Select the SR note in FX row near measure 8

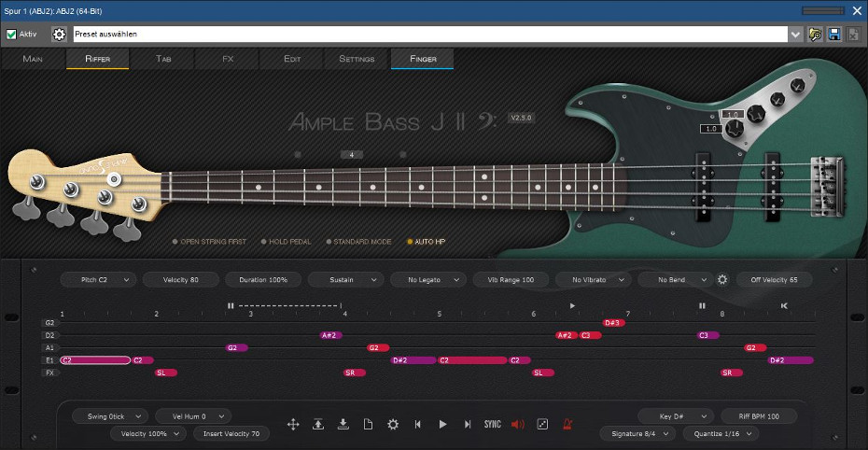(x=732, y=373)
